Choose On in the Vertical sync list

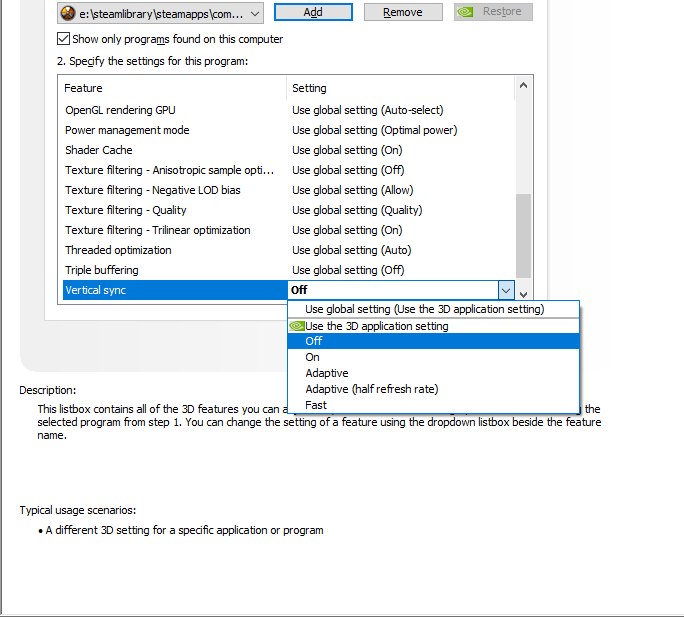tap(434, 357)
